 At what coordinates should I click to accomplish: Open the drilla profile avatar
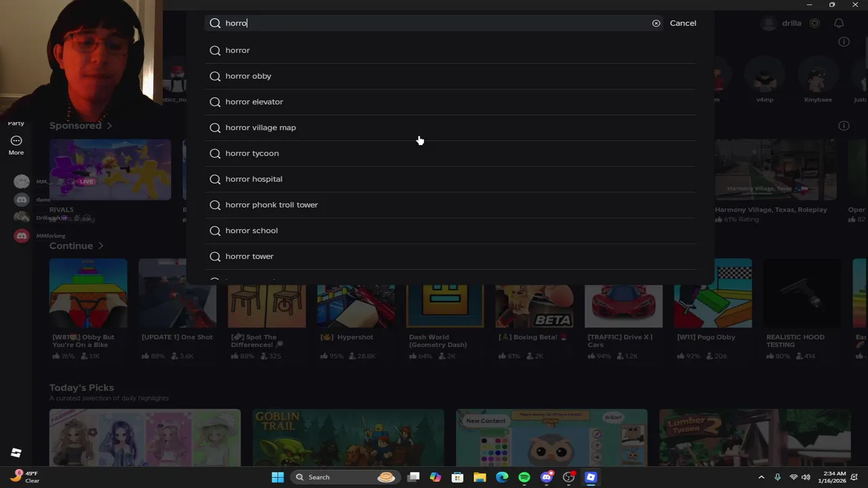coord(768,23)
